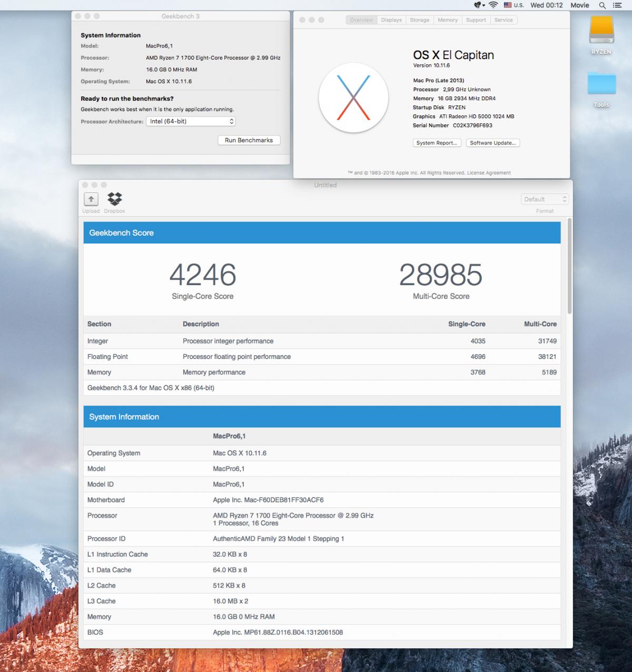The width and height of the screenshot is (632, 672).
Task: Select serial number C02K3796F693
Action: [473, 125]
